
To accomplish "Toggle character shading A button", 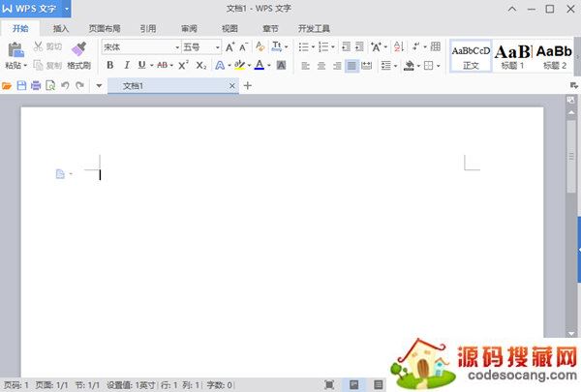I will pos(281,65).
